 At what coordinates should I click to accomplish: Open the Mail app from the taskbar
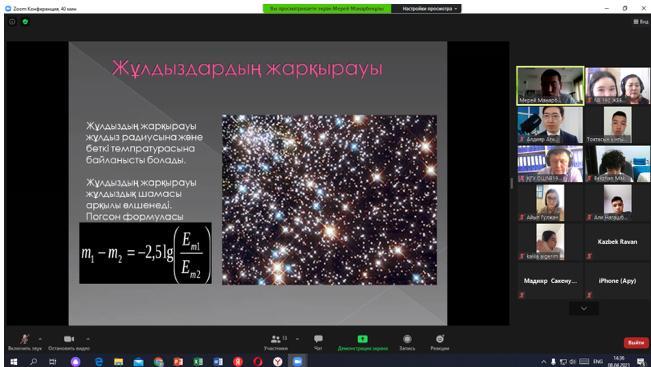coord(138,362)
